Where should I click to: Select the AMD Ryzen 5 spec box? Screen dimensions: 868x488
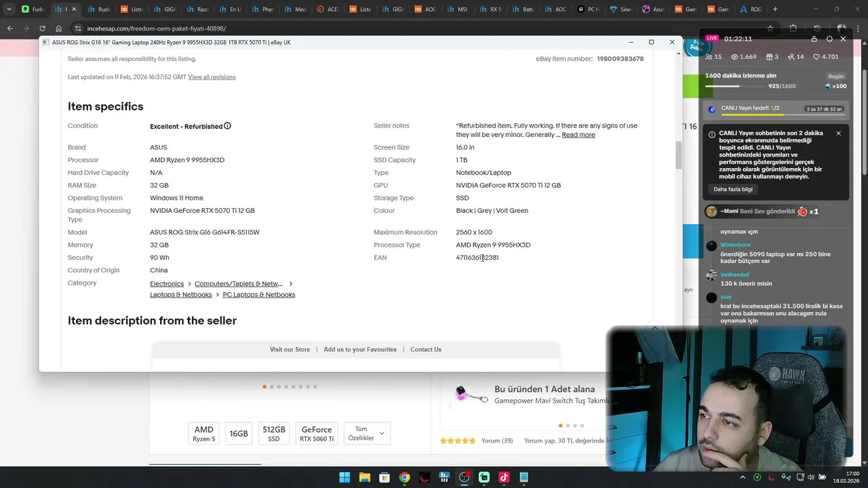[x=203, y=434]
